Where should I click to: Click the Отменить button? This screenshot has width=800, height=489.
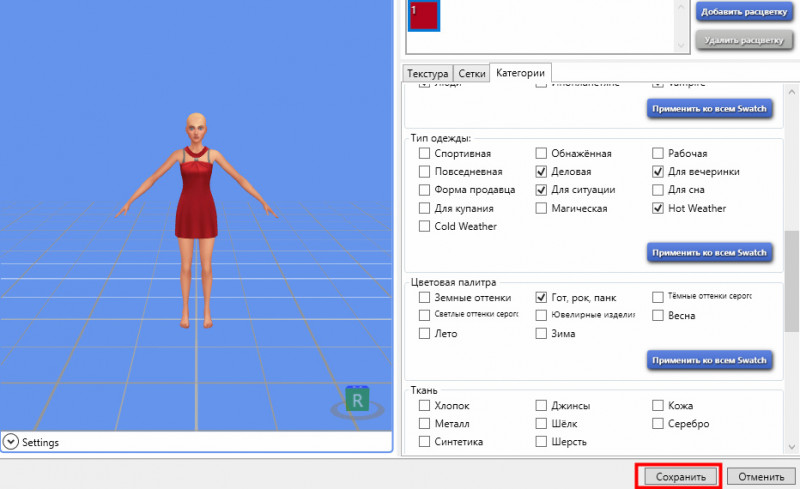coord(761,477)
